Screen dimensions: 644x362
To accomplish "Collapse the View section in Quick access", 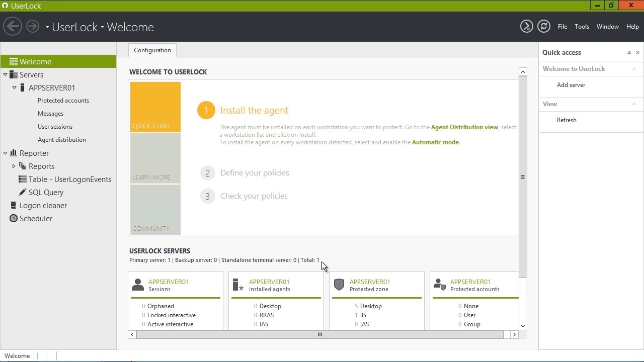I will [x=634, y=104].
